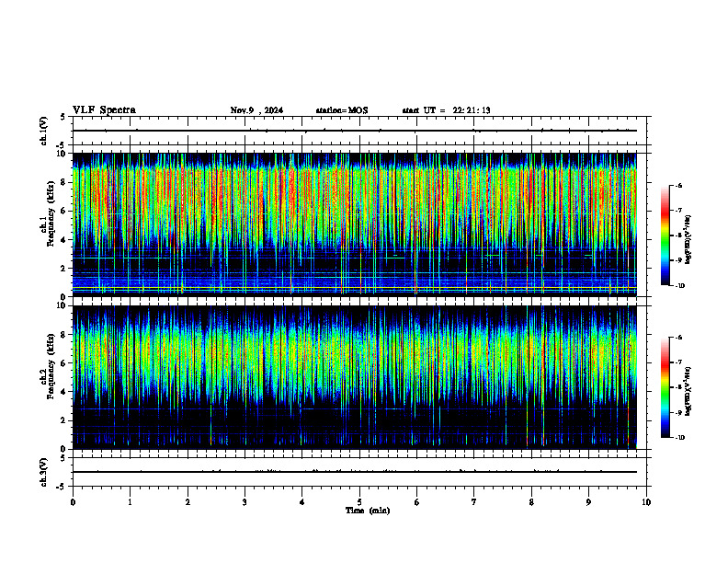The height and width of the screenshot is (563, 728).
Task: Click the "8" tick on the Time axis
Action: click(x=531, y=502)
